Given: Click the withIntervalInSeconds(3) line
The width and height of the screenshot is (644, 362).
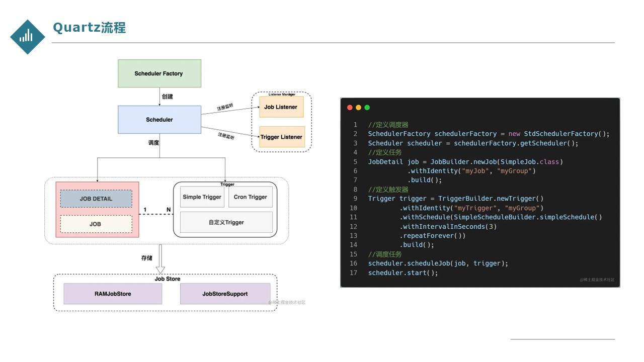Looking at the screenshot, I should (x=448, y=227).
